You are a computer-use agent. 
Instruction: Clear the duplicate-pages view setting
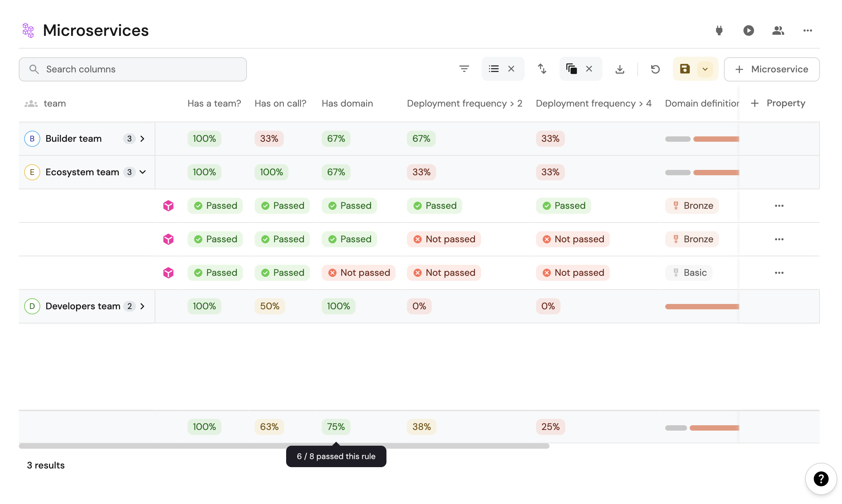click(589, 69)
